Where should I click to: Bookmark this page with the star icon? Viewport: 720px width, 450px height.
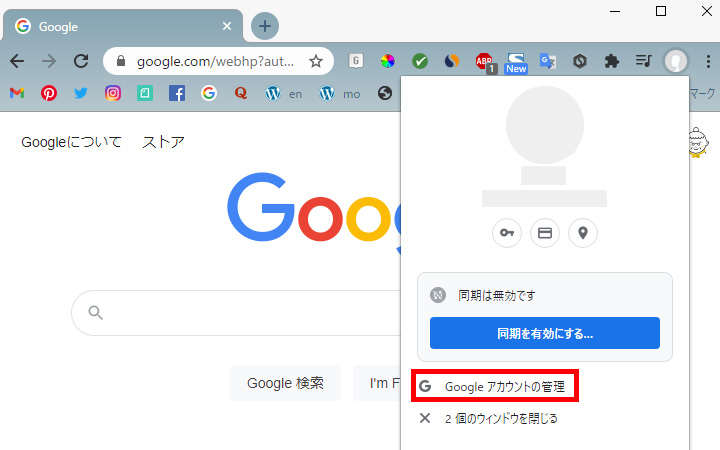(x=316, y=61)
